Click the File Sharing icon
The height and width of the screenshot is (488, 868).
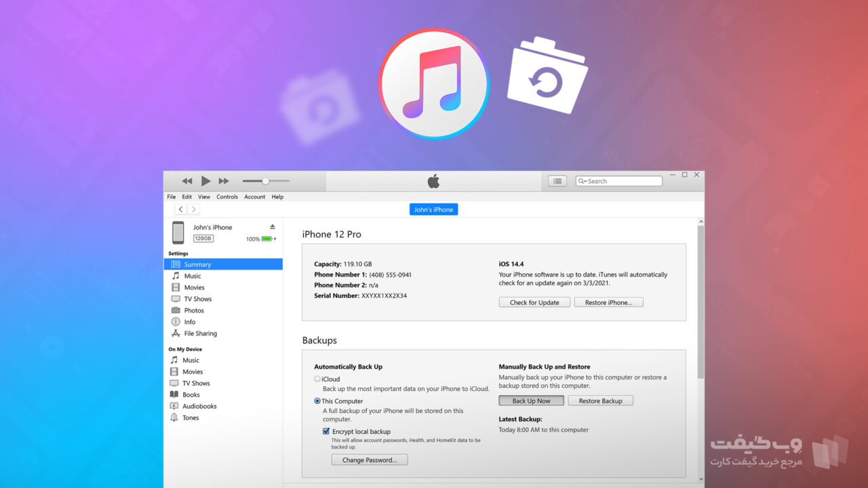click(x=176, y=333)
